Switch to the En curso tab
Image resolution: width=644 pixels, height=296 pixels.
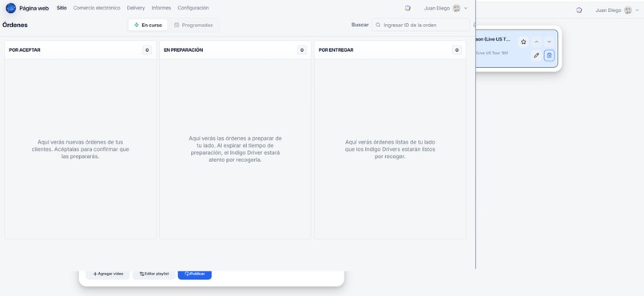(x=148, y=25)
